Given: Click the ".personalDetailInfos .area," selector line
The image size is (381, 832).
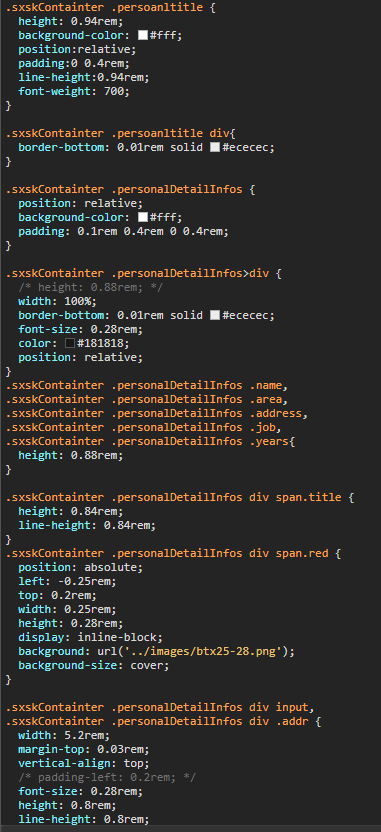Looking at the screenshot, I should [x=146, y=400].
